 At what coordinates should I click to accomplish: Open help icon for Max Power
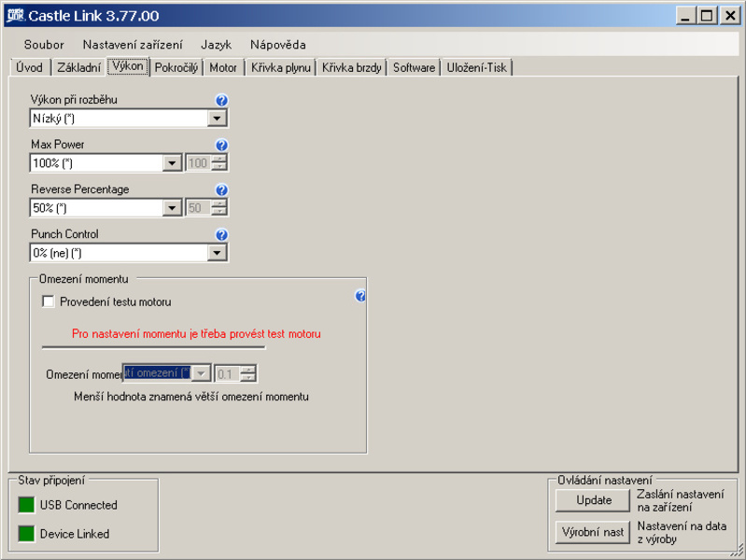221,145
